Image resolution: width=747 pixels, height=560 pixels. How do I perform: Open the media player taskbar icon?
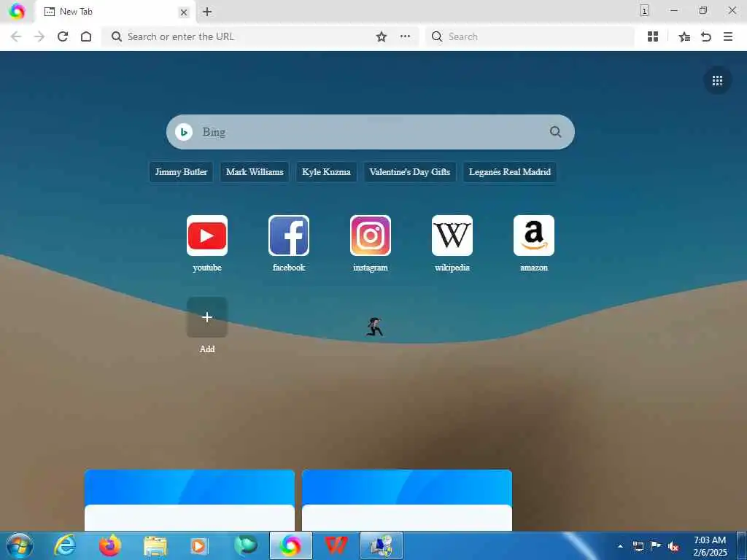[200, 545]
